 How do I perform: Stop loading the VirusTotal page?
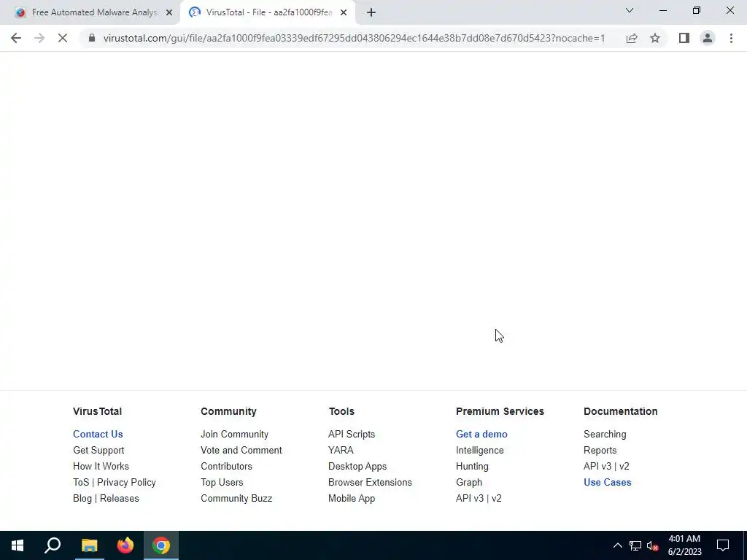pyautogui.click(x=63, y=38)
